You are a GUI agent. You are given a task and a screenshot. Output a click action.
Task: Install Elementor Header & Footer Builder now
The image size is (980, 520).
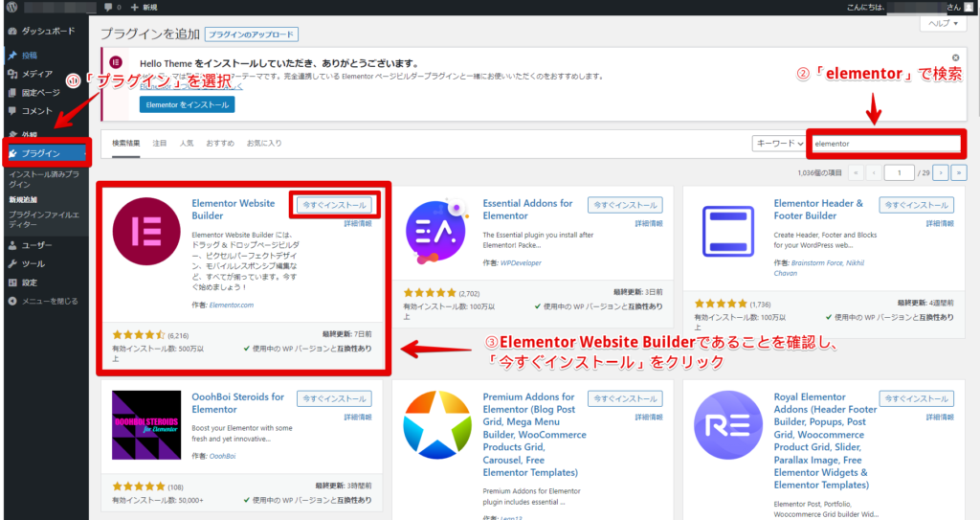pyautogui.click(x=916, y=205)
